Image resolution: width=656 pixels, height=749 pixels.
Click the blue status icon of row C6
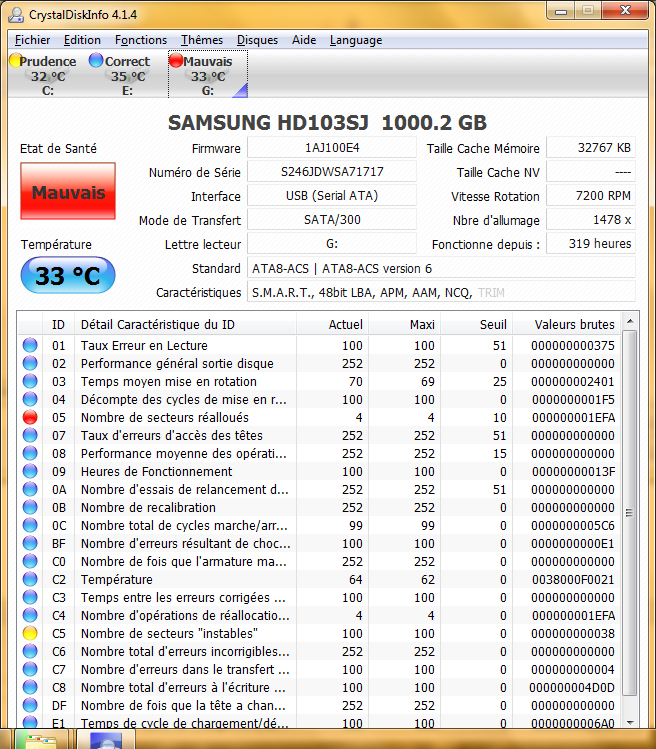(x=30, y=651)
